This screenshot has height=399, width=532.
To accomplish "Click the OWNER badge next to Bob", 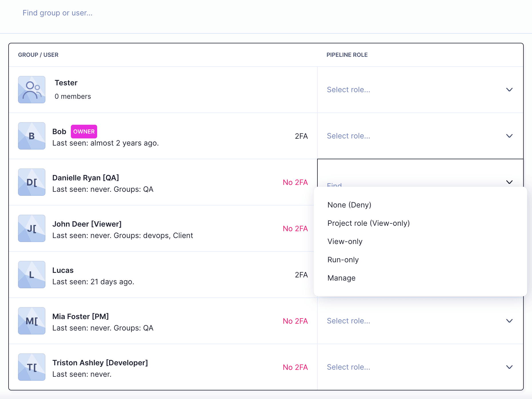I will pos(84,132).
